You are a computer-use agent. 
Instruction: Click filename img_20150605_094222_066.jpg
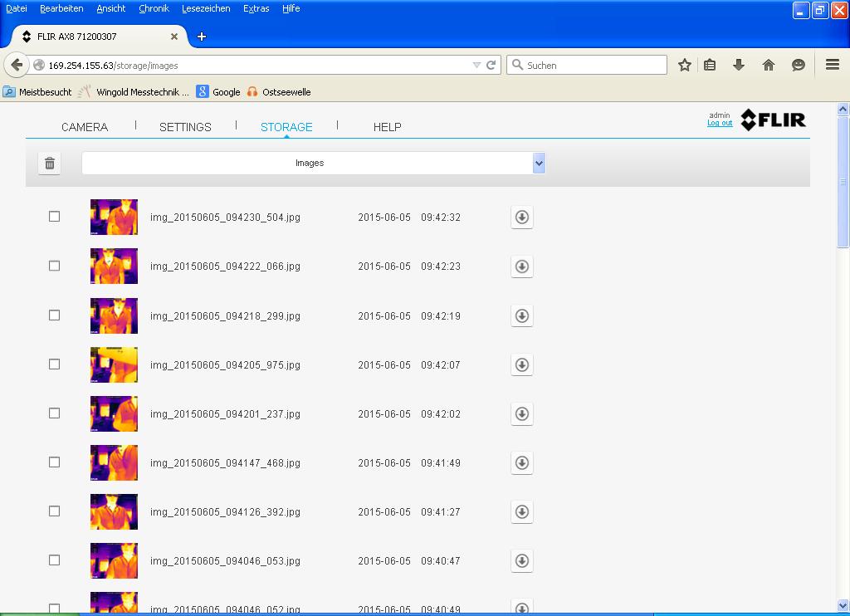pyautogui.click(x=225, y=266)
